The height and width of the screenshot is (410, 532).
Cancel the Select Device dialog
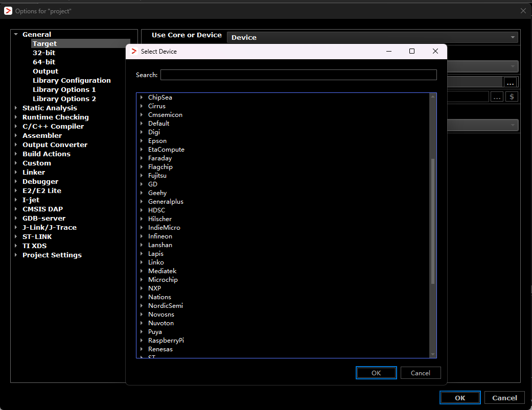click(x=421, y=373)
